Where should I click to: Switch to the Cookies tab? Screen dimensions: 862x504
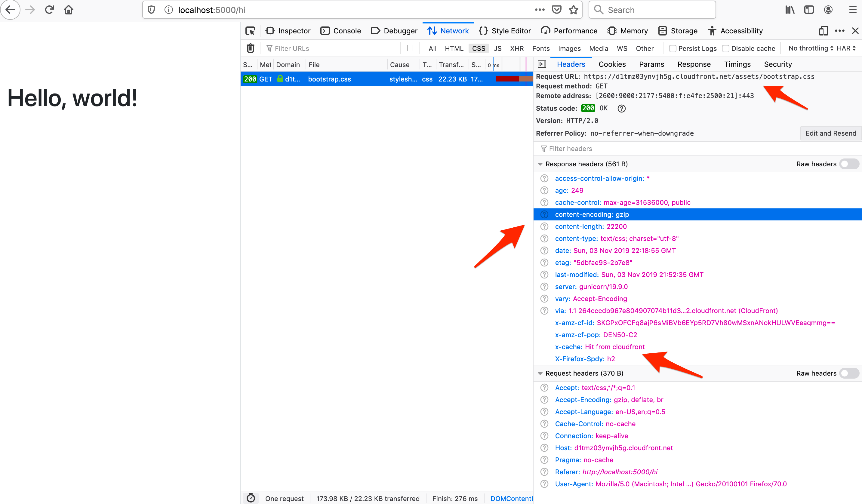[x=612, y=64]
